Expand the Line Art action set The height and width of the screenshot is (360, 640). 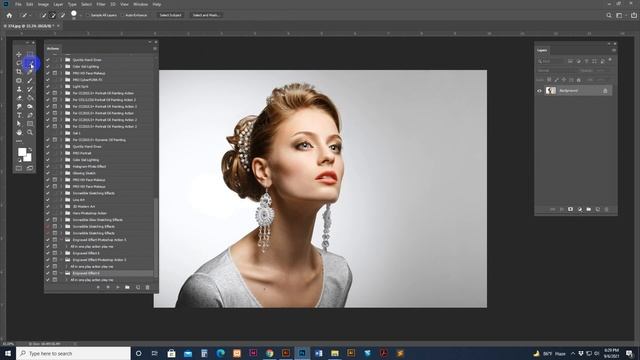coord(61,200)
